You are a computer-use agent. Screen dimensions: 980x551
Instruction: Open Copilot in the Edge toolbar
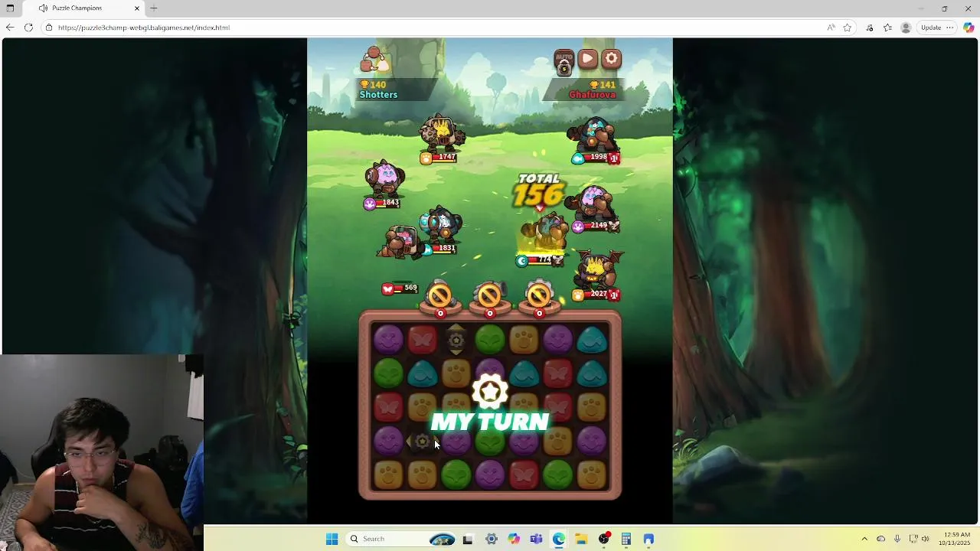pos(969,28)
